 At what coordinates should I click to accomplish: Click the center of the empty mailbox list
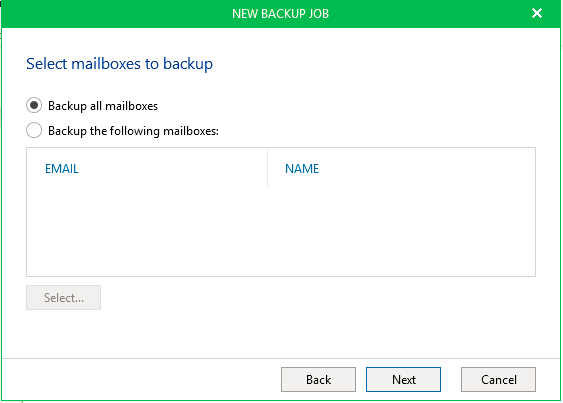pos(281,212)
